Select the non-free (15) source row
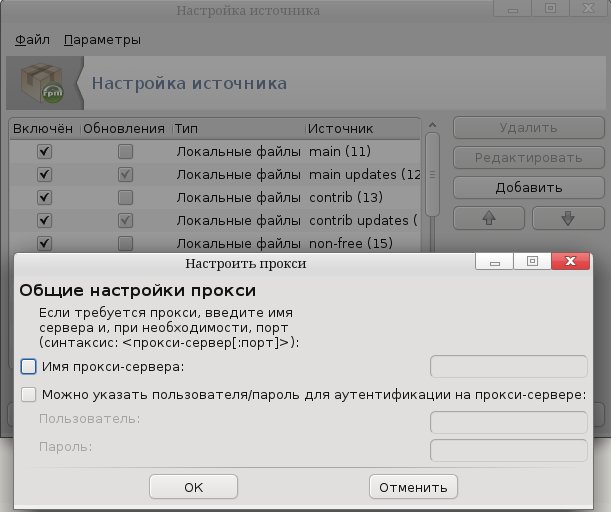 [x=215, y=244]
